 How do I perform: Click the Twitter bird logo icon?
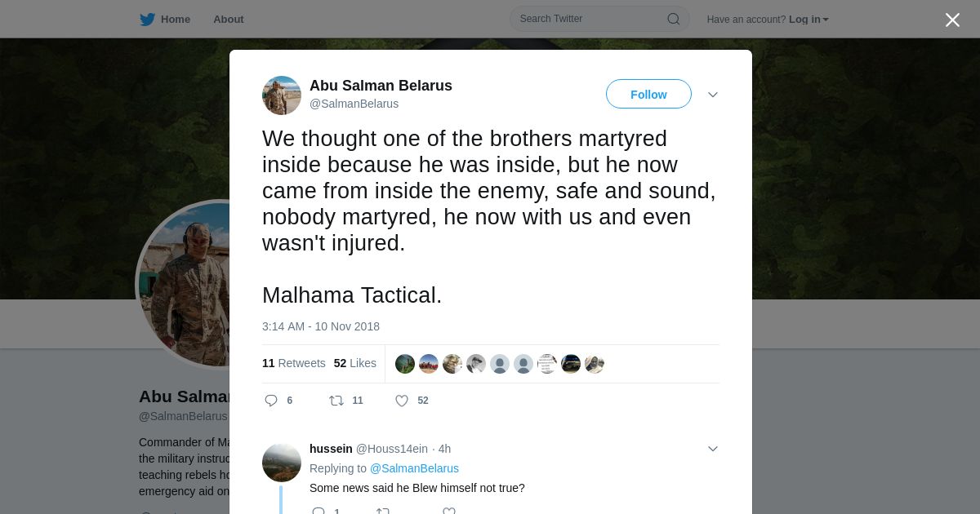point(147,20)
